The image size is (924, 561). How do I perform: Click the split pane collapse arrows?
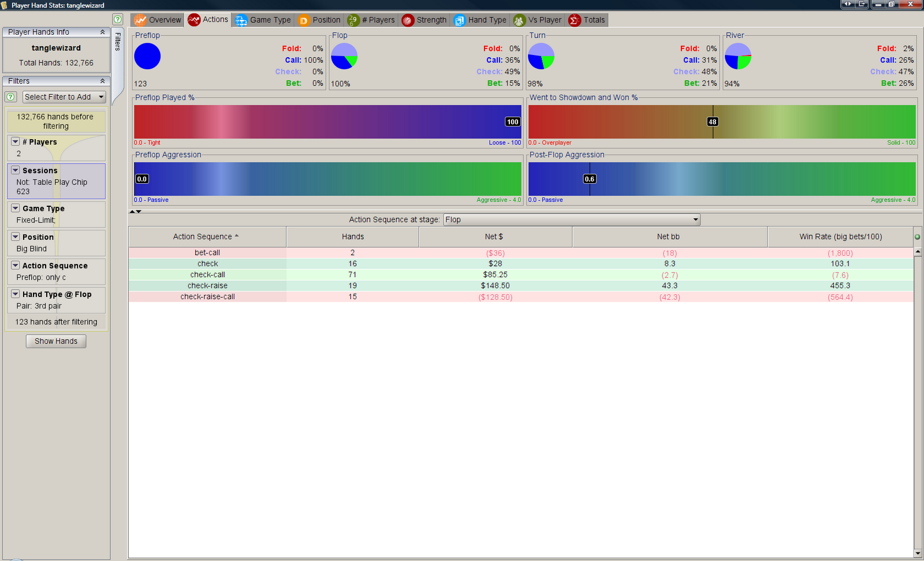(x=136, y=211)
